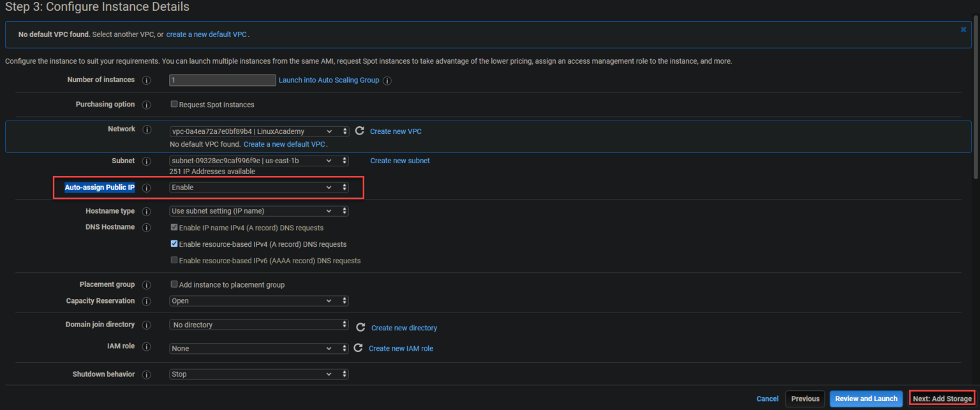Image resolution: width=980 pixels, height=410 pixels.
Task: Click info icon next to Auto-assign Public IP
Action: click(146, 188)
